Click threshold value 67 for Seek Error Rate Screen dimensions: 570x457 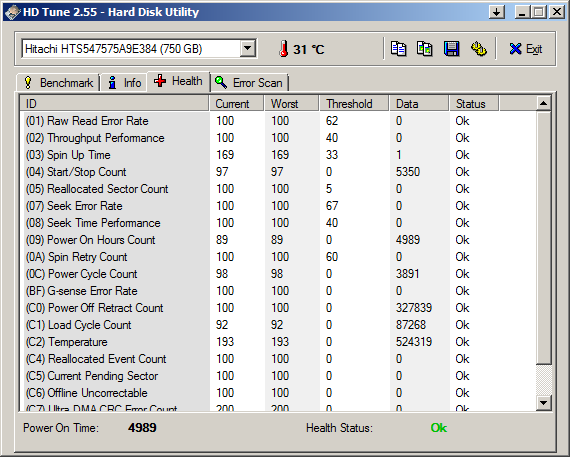click(x=332, y=206)
